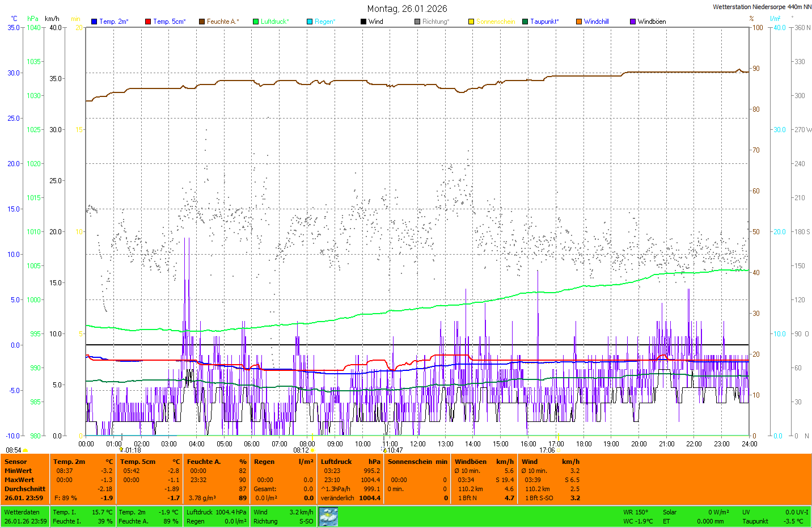Click the green Luftdruck legend square

coord(256,22)
